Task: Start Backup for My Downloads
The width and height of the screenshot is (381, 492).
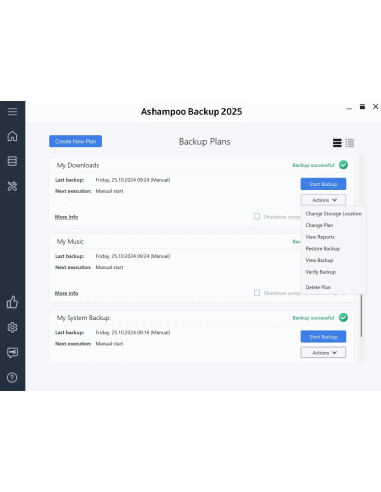Action: coord(323,184)
